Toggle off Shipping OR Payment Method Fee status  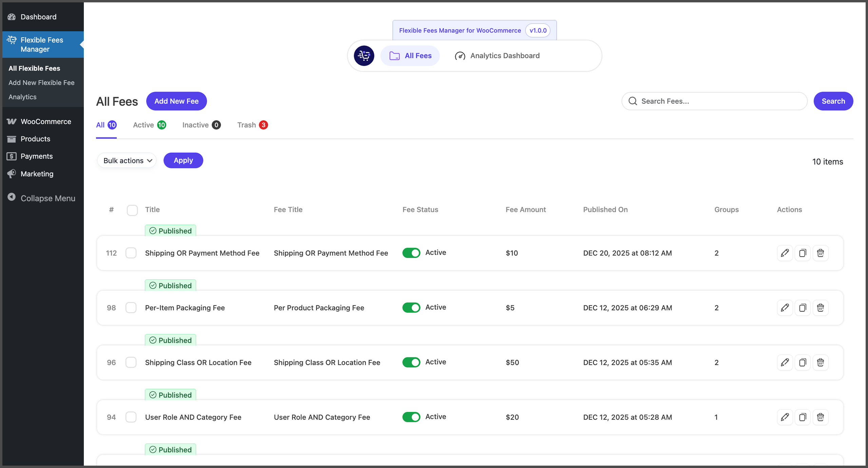tap(411, 253)
